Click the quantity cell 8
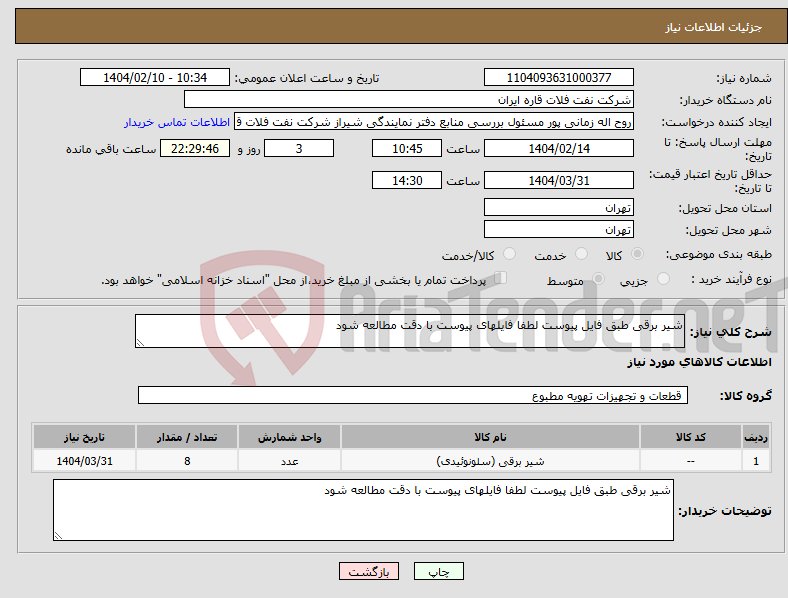 coord(187,461)
